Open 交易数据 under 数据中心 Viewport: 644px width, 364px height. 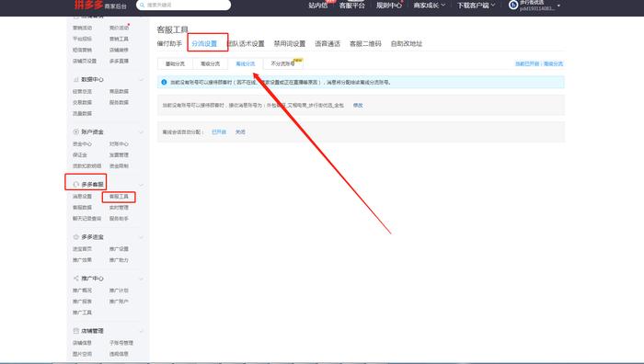82,102
